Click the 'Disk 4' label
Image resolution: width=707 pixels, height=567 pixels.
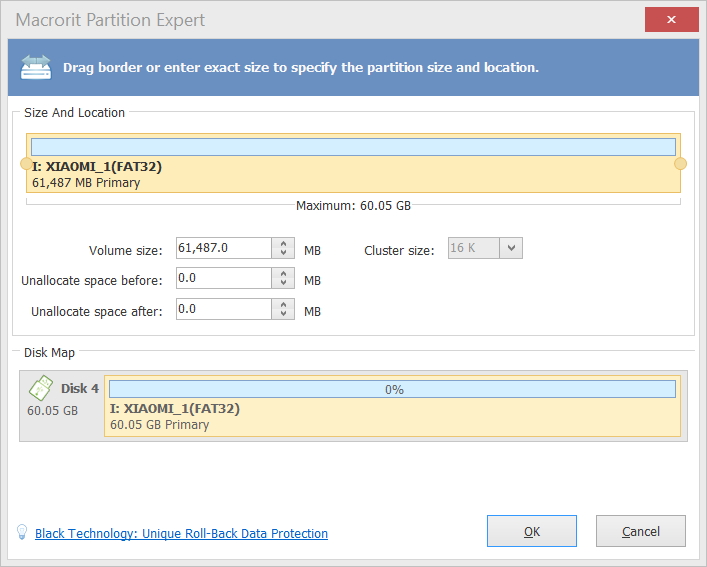(x=80, y=389)
